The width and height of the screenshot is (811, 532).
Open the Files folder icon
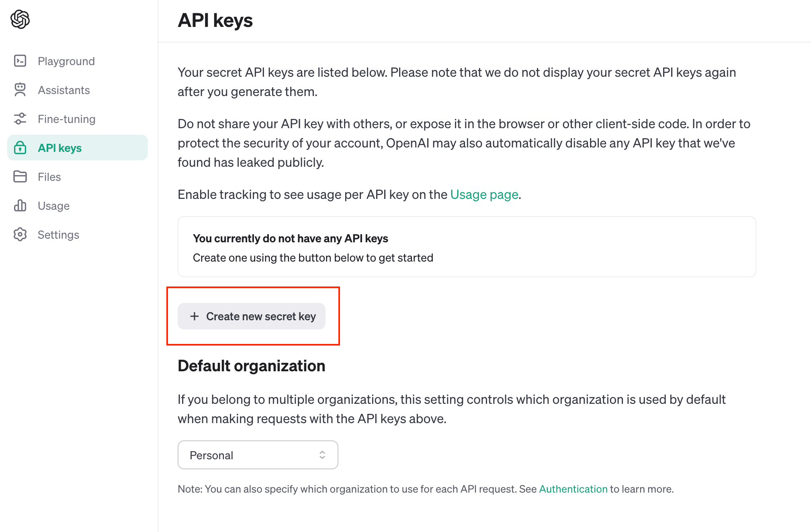[20, 176]
